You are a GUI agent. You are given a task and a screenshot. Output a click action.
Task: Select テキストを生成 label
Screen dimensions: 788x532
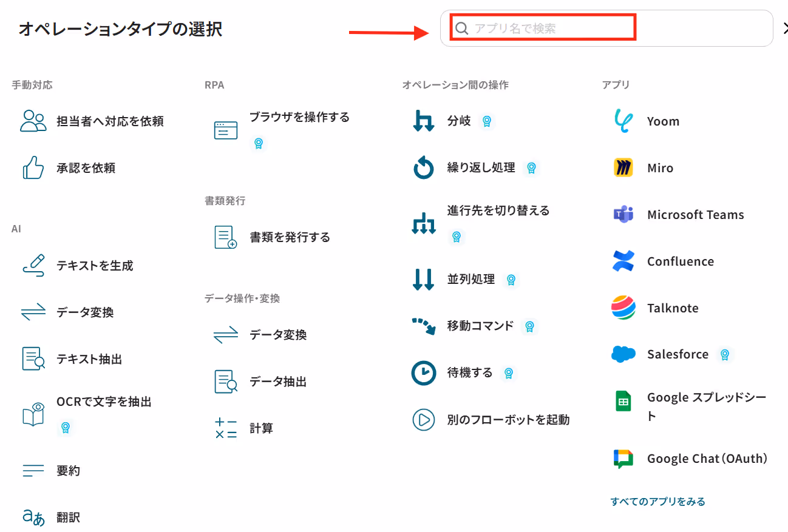pos(95,266)
